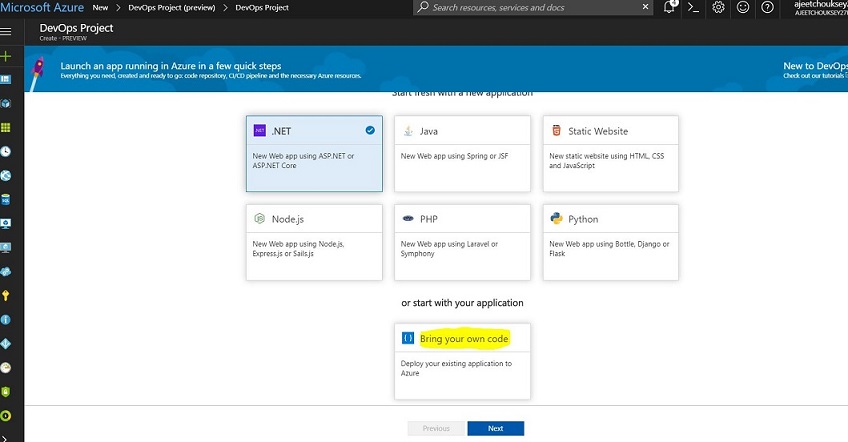Viewport: 848px width, 442px height.
Task: Select the Bring your own code card
Action: pyautogui.click(x=462, y=361)
